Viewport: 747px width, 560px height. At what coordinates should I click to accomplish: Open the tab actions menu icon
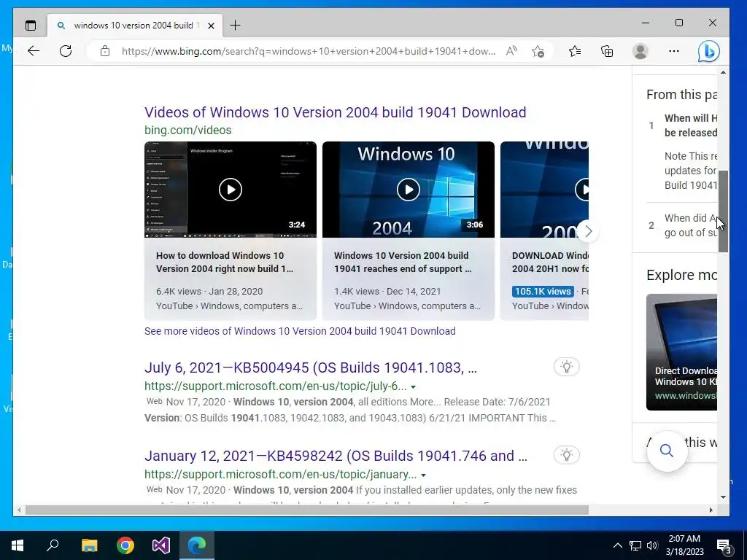(31, 26)
